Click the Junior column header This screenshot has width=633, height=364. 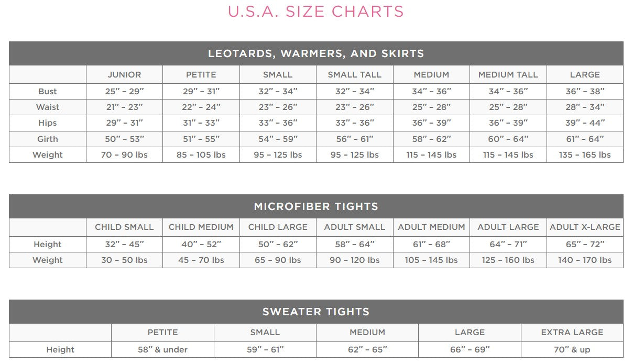click(x=124, y=75)
